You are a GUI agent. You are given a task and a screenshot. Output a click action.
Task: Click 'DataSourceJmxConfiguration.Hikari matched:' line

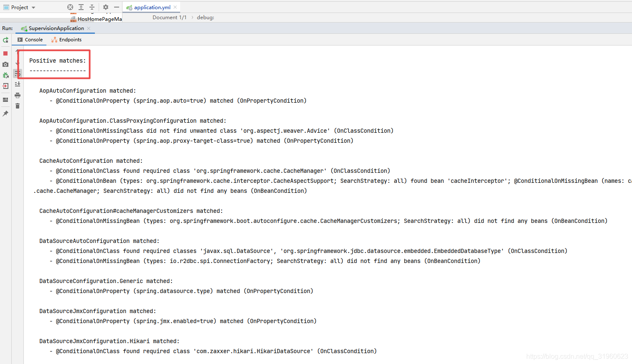click(x=110, y=341)
